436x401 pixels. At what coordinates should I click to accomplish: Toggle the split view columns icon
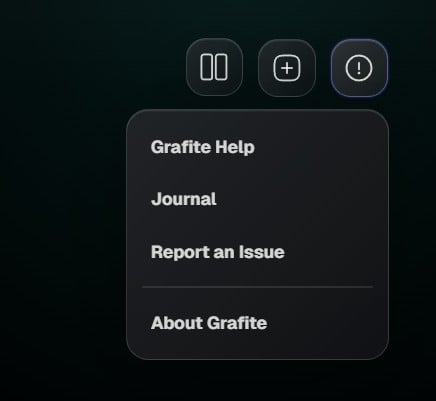click(214, 67)
